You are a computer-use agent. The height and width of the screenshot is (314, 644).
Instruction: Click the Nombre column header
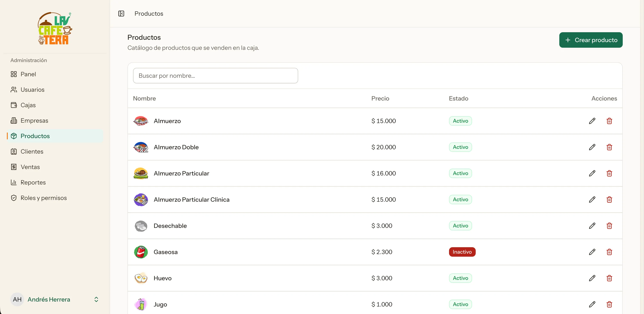coord(144,98)
